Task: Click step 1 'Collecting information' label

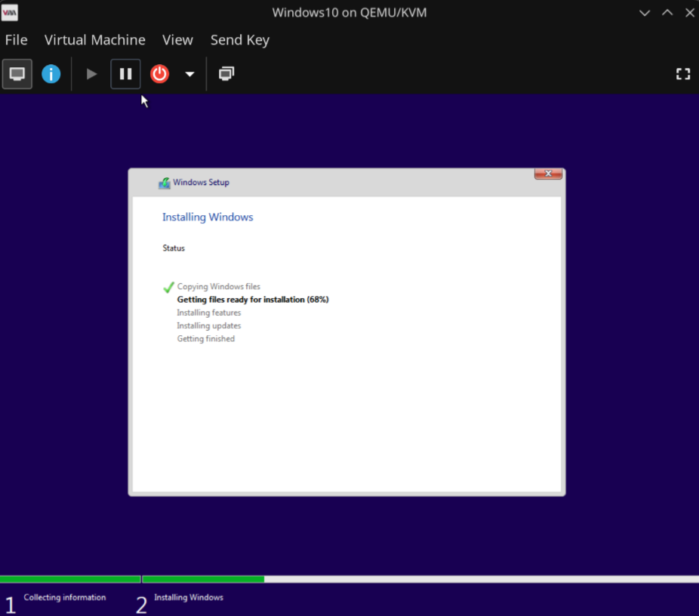Action: (65, 598)
